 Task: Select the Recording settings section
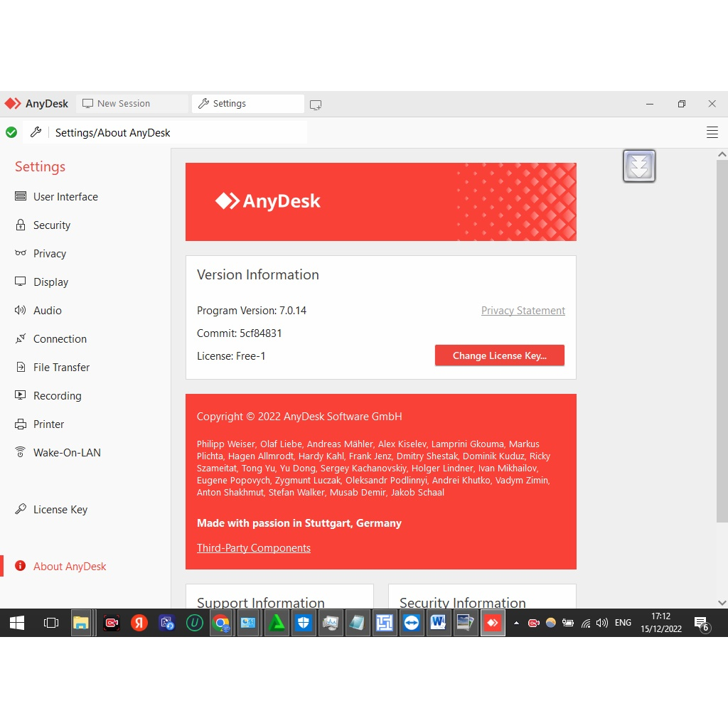point(57,395)
